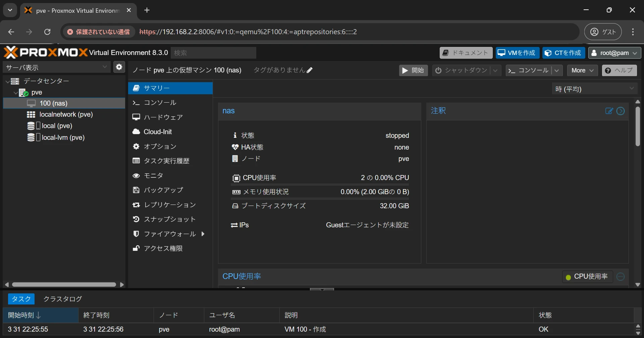Switch to the Cluster log tab
Viewport: 644px width, 338px height.
[63, 299]
